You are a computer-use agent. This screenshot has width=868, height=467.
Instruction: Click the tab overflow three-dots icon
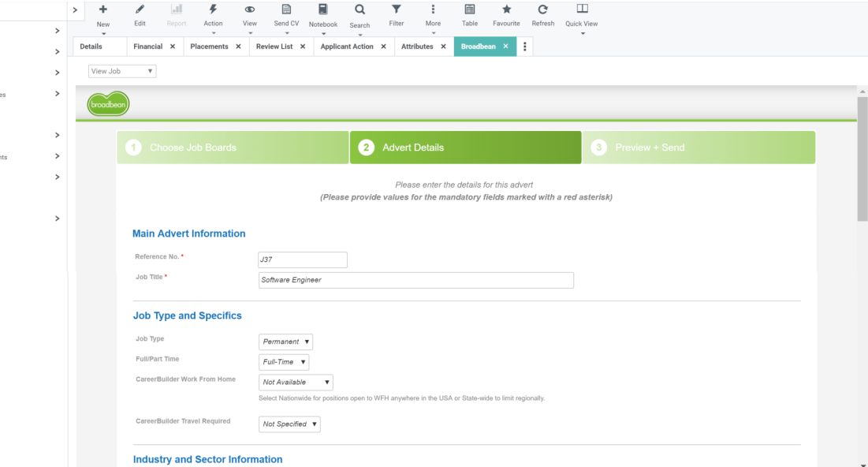pyautogui.click(x=525, y=47)
